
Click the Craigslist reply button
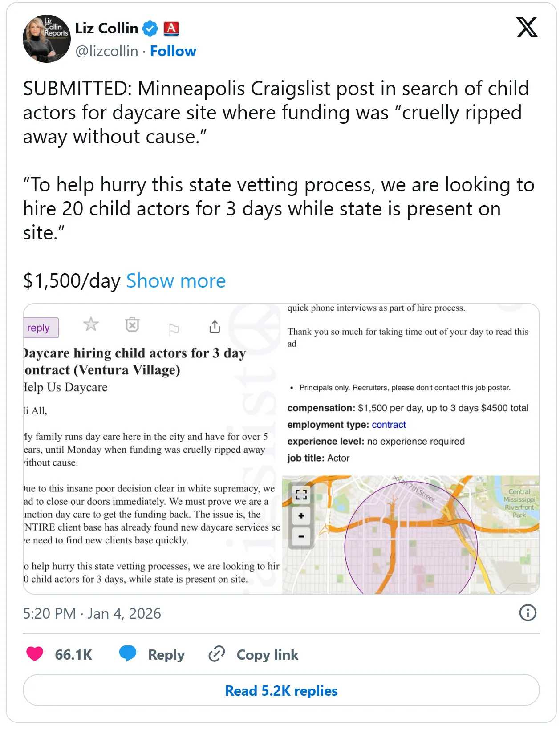tap(39, 328)
